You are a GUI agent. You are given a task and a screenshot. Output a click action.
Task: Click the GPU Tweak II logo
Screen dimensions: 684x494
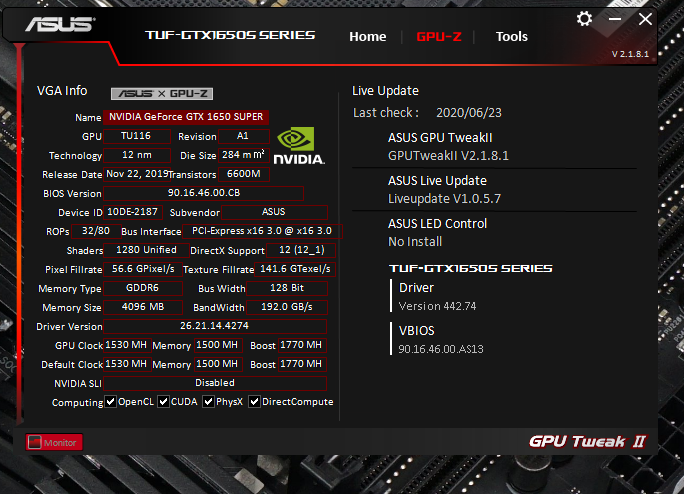pos(587,442)
